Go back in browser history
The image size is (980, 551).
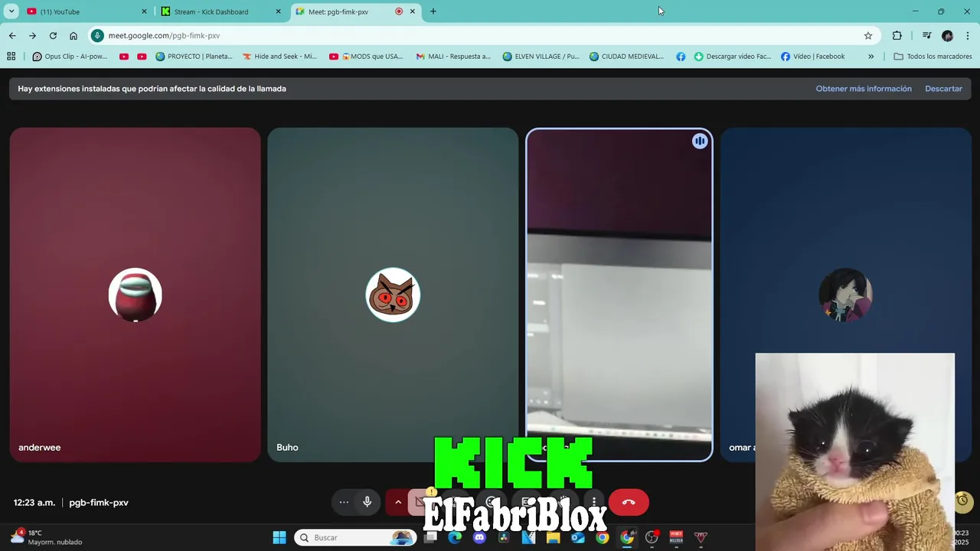(12, 35)
